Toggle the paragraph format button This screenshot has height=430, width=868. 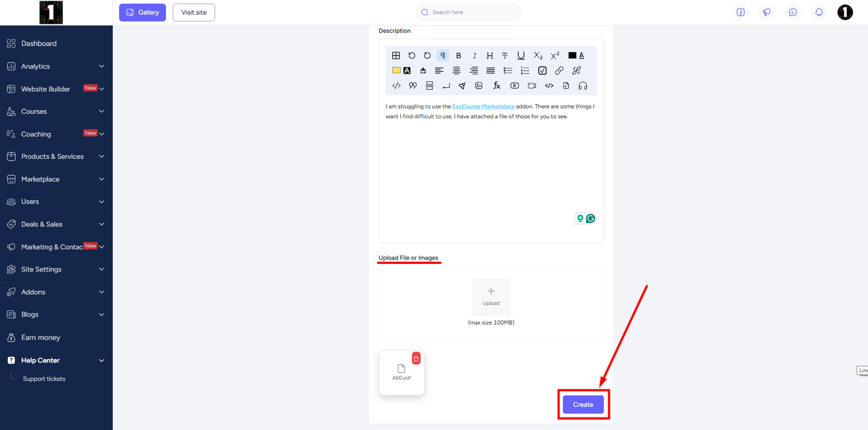point(443,55)
